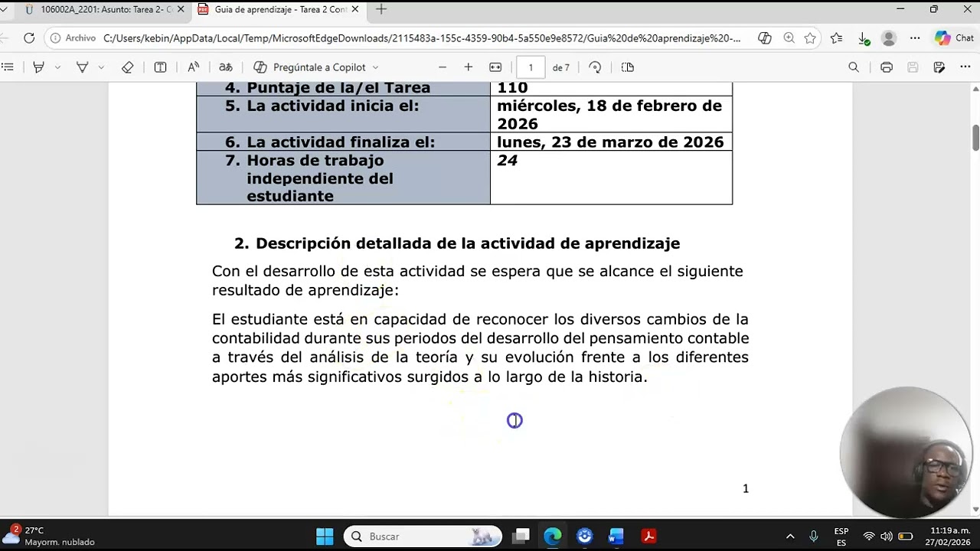Open Edge settings and more menu
The height and width of the screenshot is (551, 980).
point(915,37)
